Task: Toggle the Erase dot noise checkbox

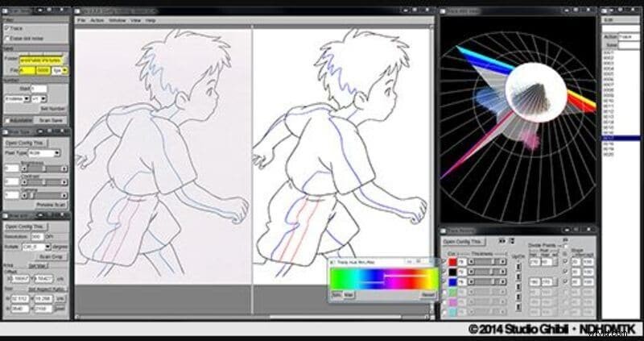Action: pyautogui.click(x=7, y=38)
